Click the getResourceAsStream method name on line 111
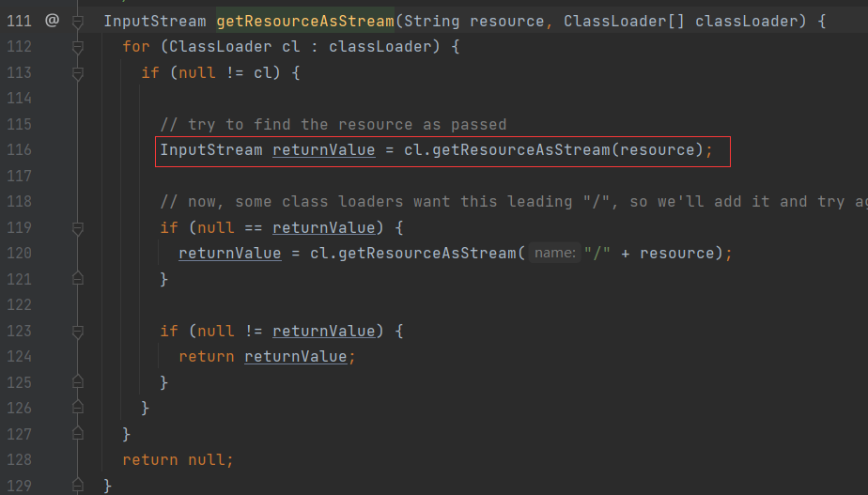The image size is (868, 495). tap(305, 21)
